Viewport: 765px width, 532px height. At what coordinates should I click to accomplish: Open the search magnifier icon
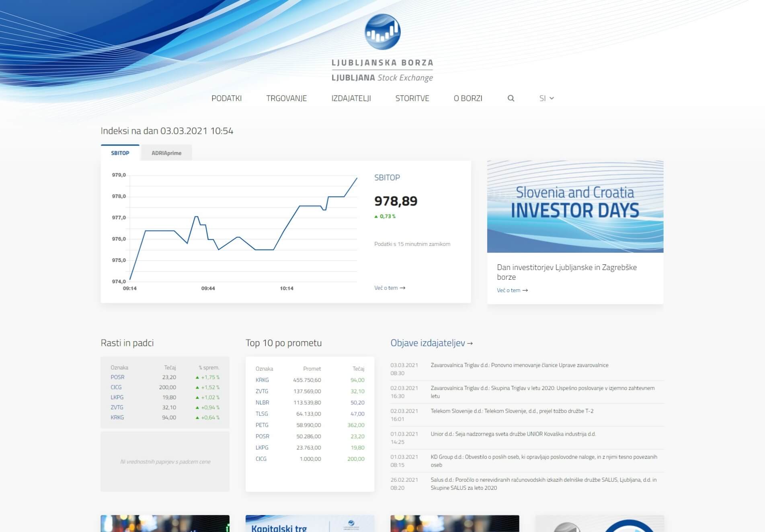(511, 98)
